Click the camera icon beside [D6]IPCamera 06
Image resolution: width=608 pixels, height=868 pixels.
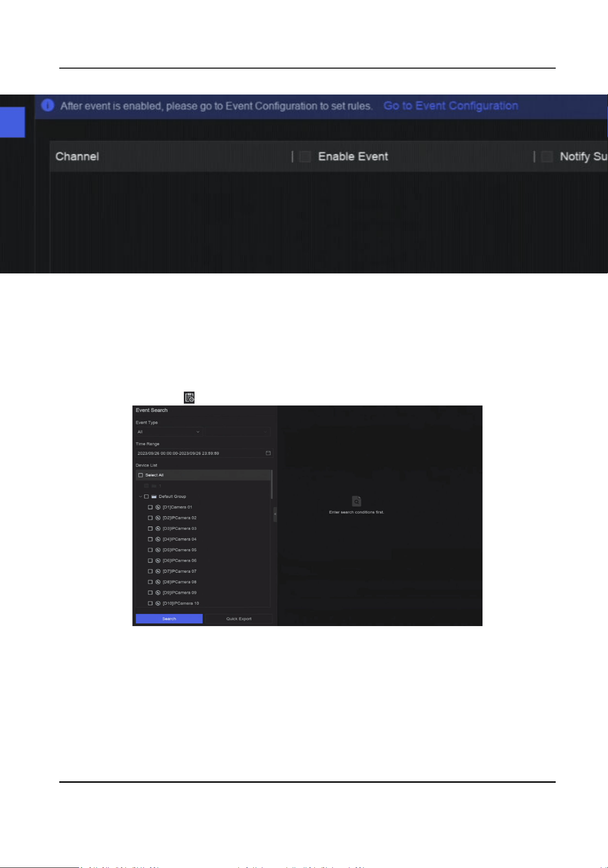158,560
